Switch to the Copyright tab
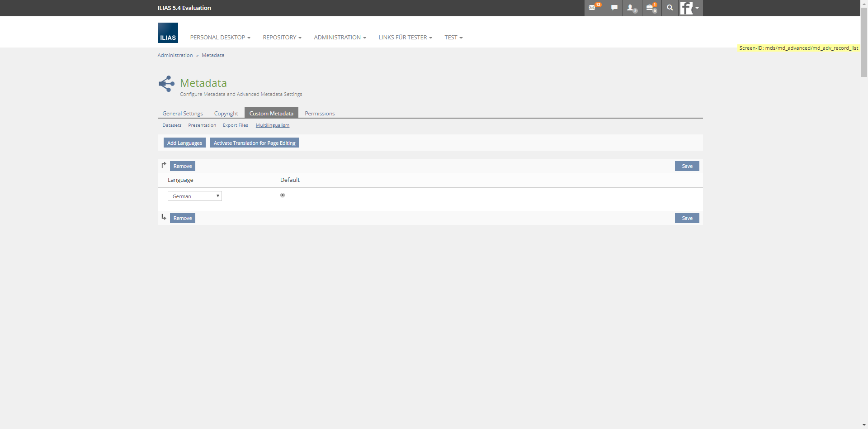868x429 pixels. coord(226,114)
